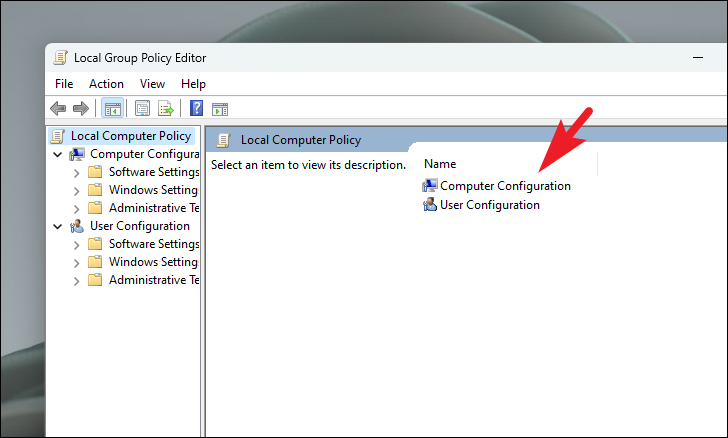This screenshot has height=438, width=728.
Task: Collapse the User Configuration tree node
Action: coord(58,226)
